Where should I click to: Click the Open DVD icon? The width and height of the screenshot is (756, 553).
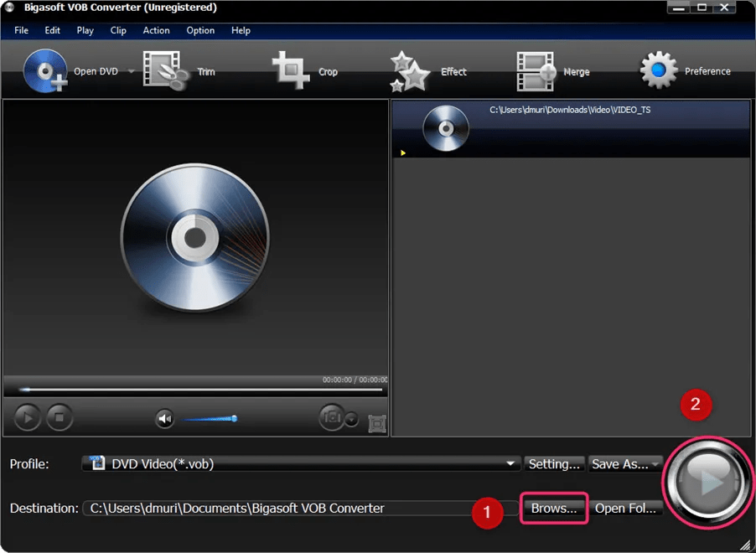coord(46,71)
